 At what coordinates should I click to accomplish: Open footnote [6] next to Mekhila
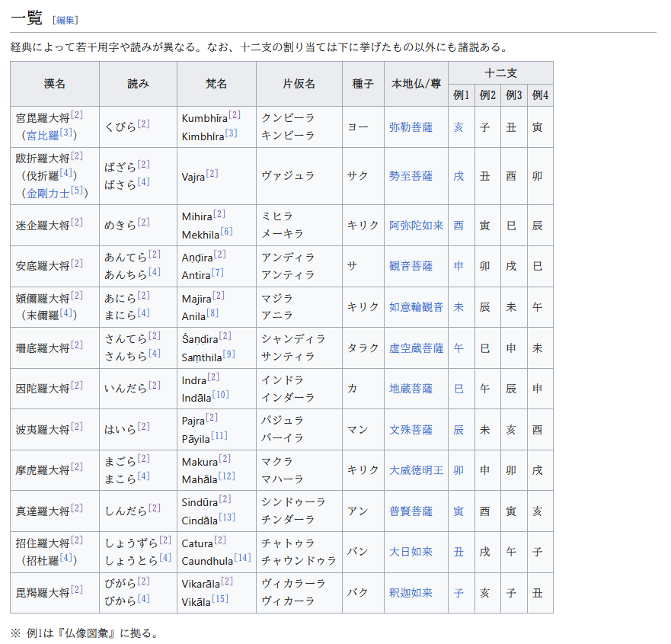(x=226, y=232)
